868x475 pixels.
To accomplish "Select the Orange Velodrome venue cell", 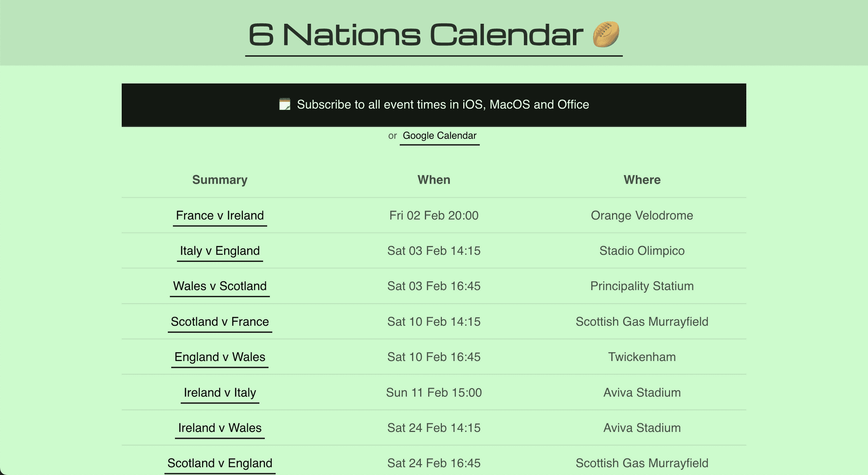I will point(642,216).
